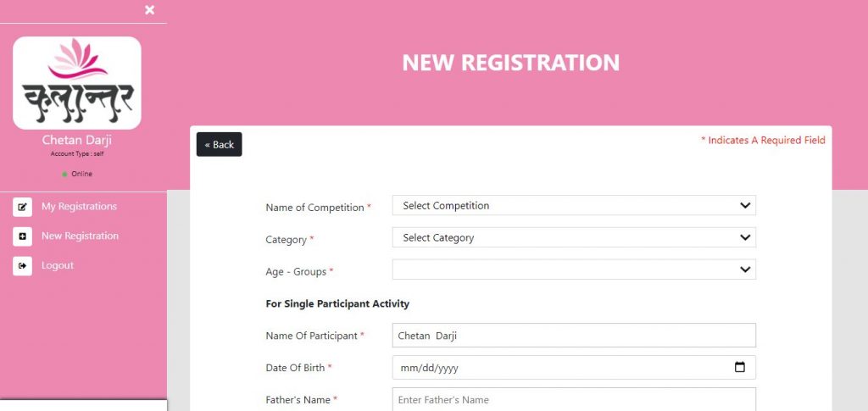Focus the Name Of Participant field
Image resolution: width=868 pixels, height=411 pixels.
coord(574,336)
